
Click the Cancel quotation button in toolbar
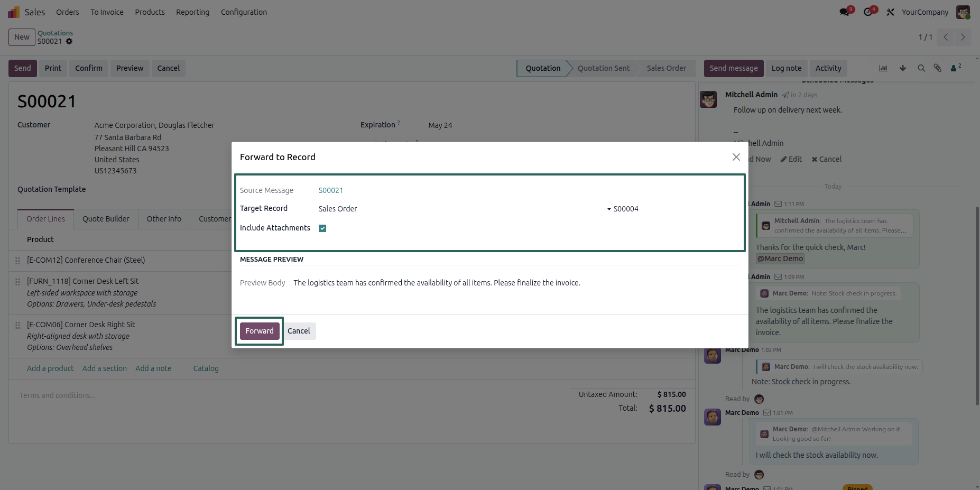point(169,68)
